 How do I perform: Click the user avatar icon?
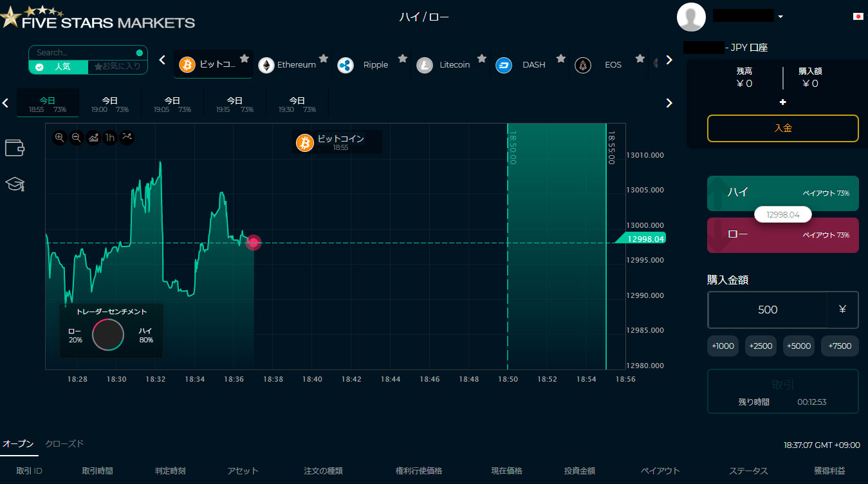tap(691, 17)
